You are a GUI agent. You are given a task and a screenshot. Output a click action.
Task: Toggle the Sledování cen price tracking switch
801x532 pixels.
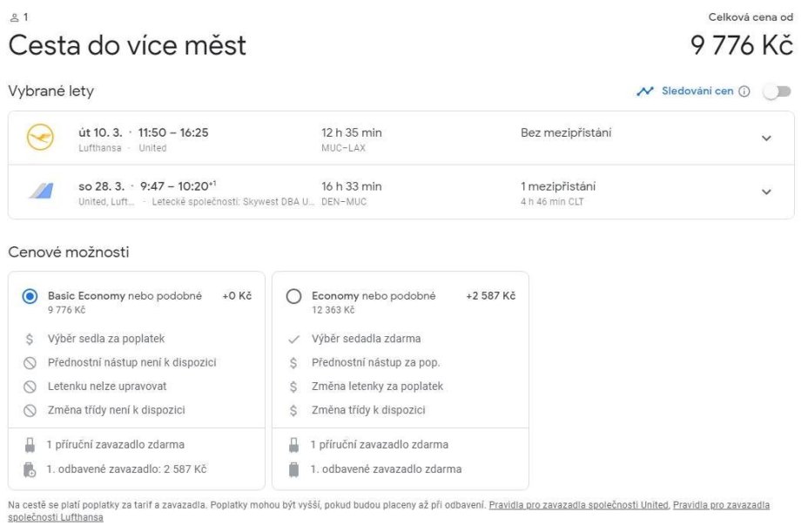pyautogui.click(x=777, y=91)
